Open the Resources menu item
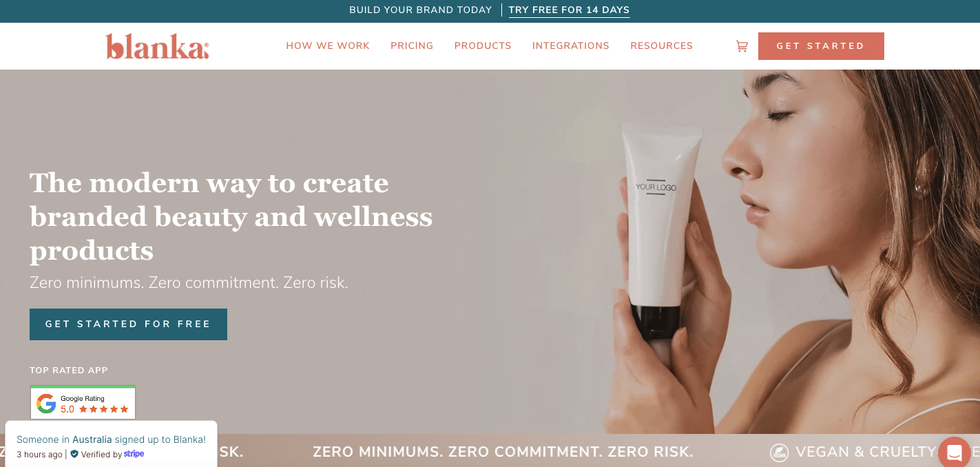The width and height of the screenshot is (980, 467). pyautogui.click(x=662, y=46)
